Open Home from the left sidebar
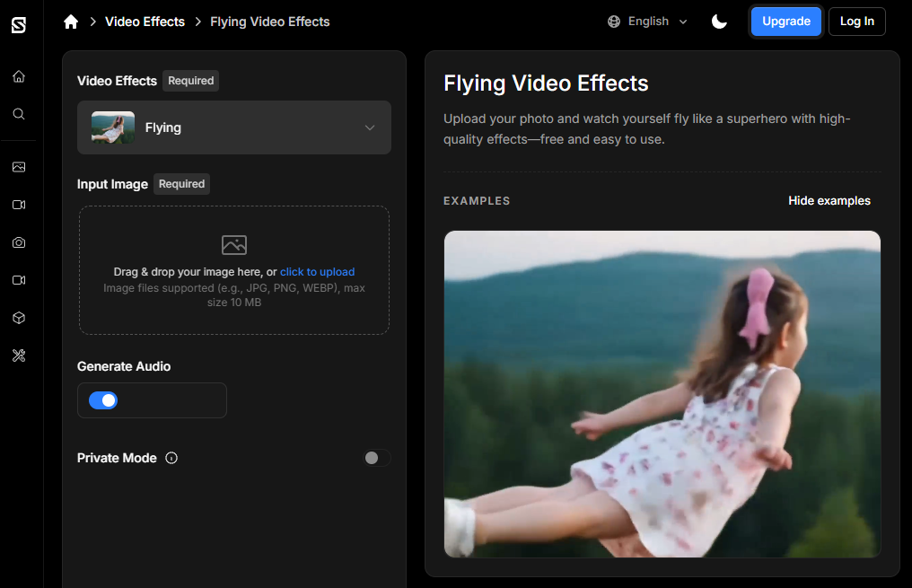 pyautogui.click(x=19, y=76)
